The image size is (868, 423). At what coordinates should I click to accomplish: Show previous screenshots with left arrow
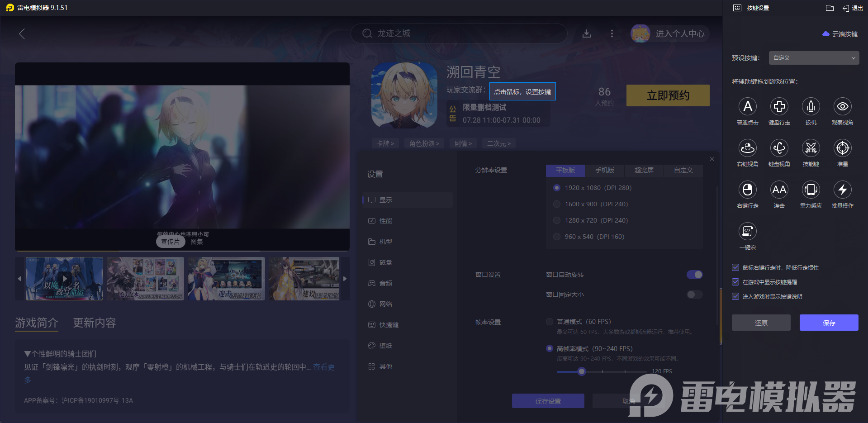[x=19, y=279]
